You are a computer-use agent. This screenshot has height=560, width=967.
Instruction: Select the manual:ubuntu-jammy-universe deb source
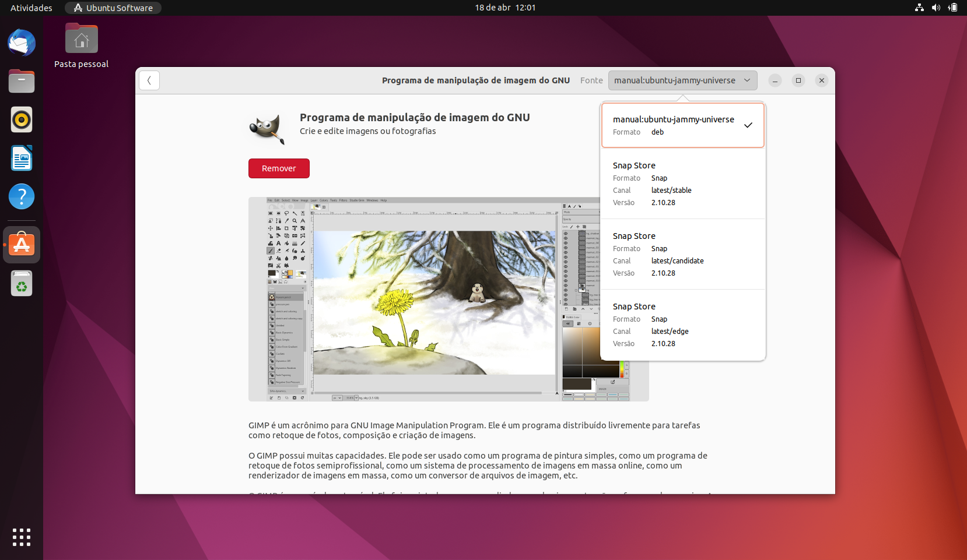coord(683,125)
